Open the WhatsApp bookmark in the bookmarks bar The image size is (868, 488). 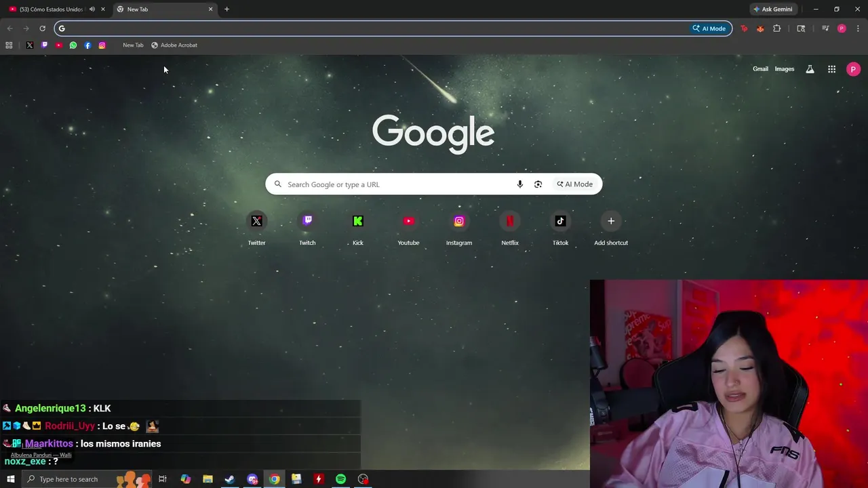73,45
